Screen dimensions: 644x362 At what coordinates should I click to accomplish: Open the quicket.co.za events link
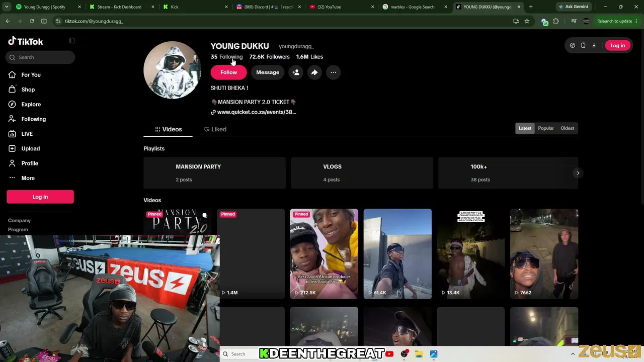point(257,112)
